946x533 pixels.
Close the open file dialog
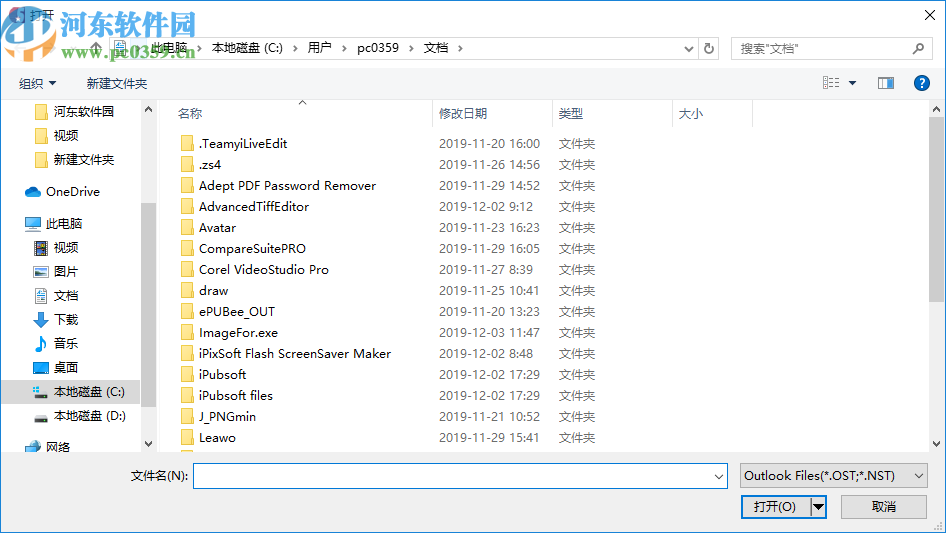930,16
